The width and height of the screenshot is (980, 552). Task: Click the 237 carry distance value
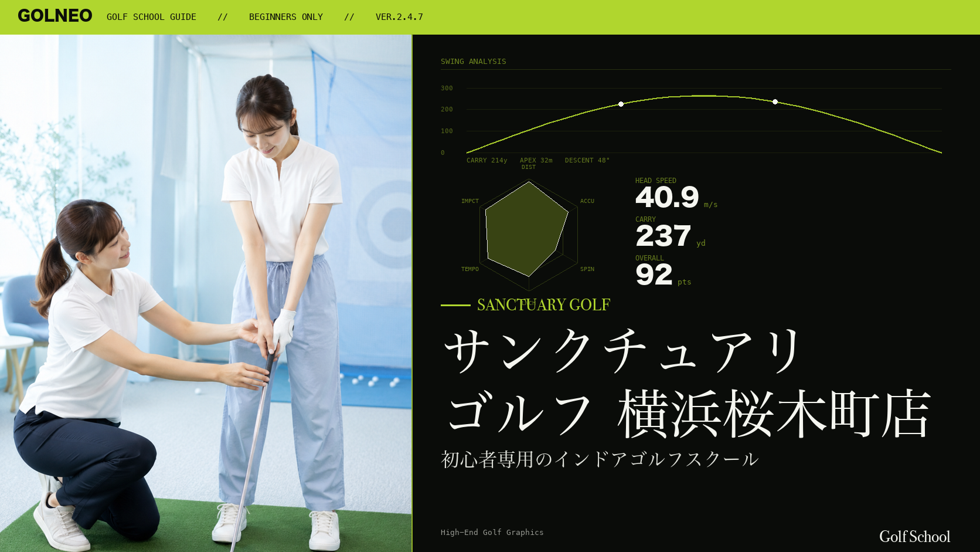663,236
